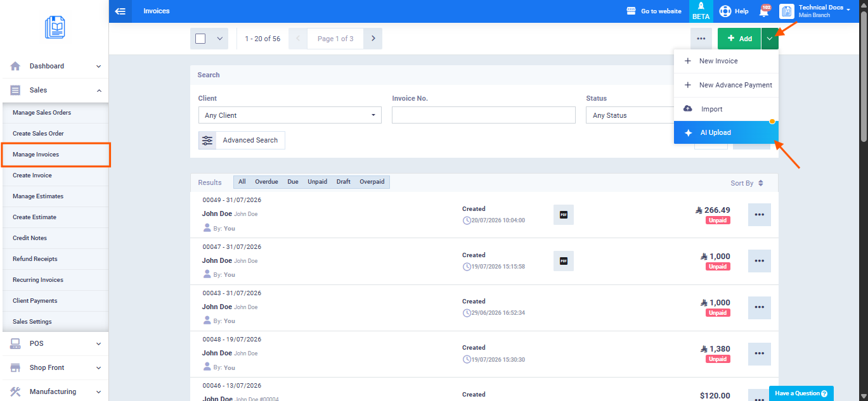The image size is (868, 401).
Task: Open select-all checkbox dropdown arrow
Action: click(x=220, y=39)
